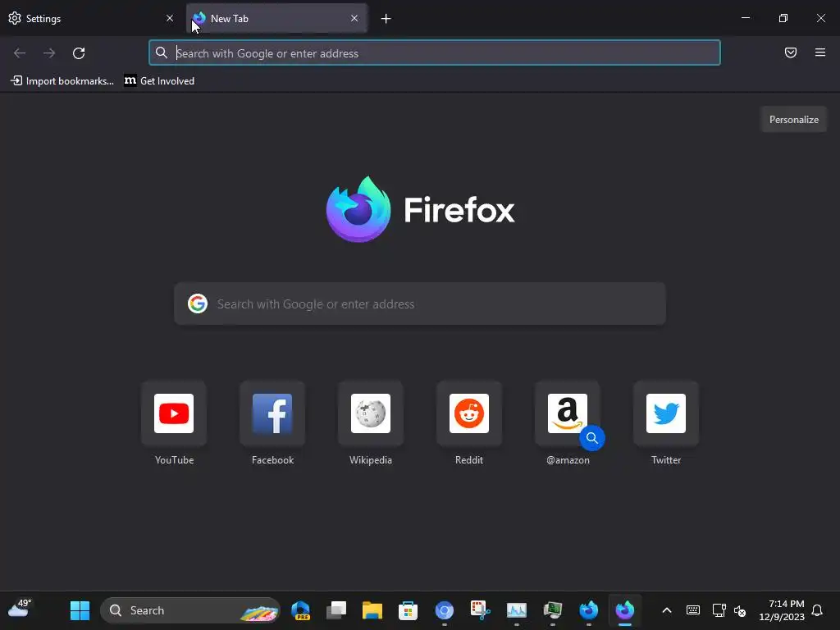The width and height of the screenshot is (840, 630).
Task: Open the weather widget showing 49°
Action: click(20, 609)
